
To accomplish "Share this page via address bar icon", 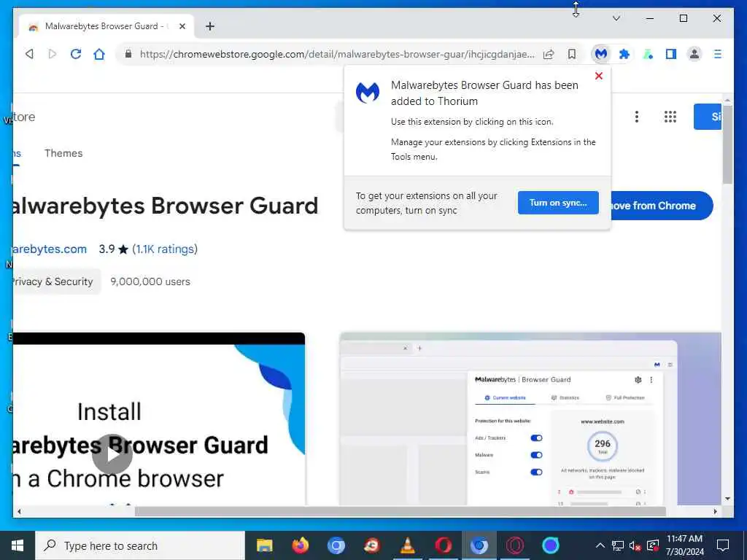I will (549, 54).
